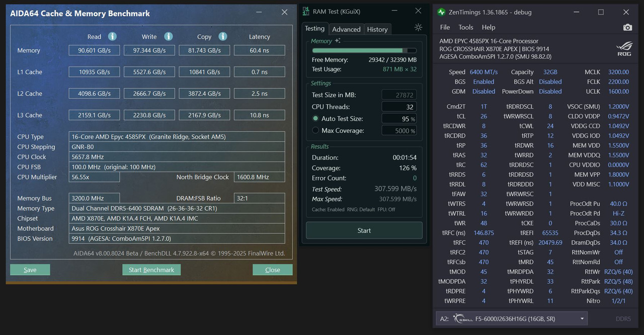Click the Read info icon in AIDA64
This screenshot has width=644, height=335.
[112, 36]
